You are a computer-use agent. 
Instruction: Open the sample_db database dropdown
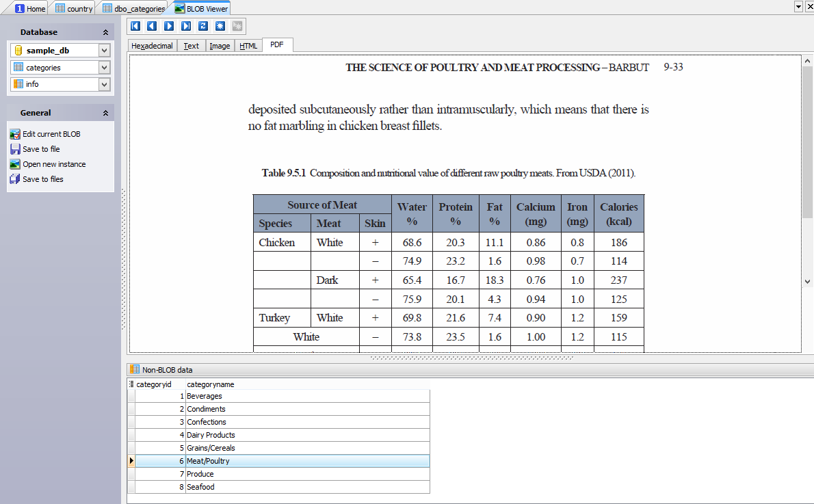tap(104, 51)
